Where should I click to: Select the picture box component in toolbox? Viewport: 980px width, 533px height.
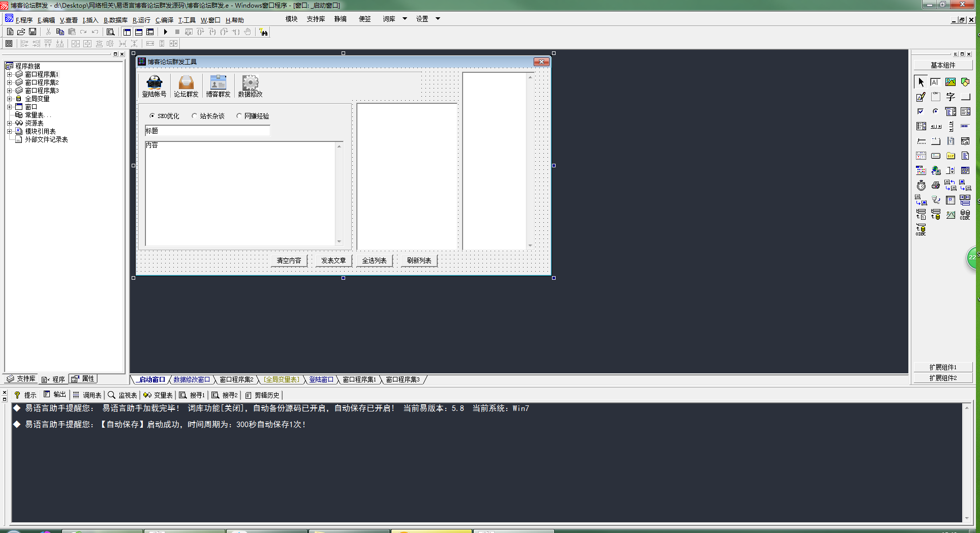pyautogui.click(x=950, y=82)
